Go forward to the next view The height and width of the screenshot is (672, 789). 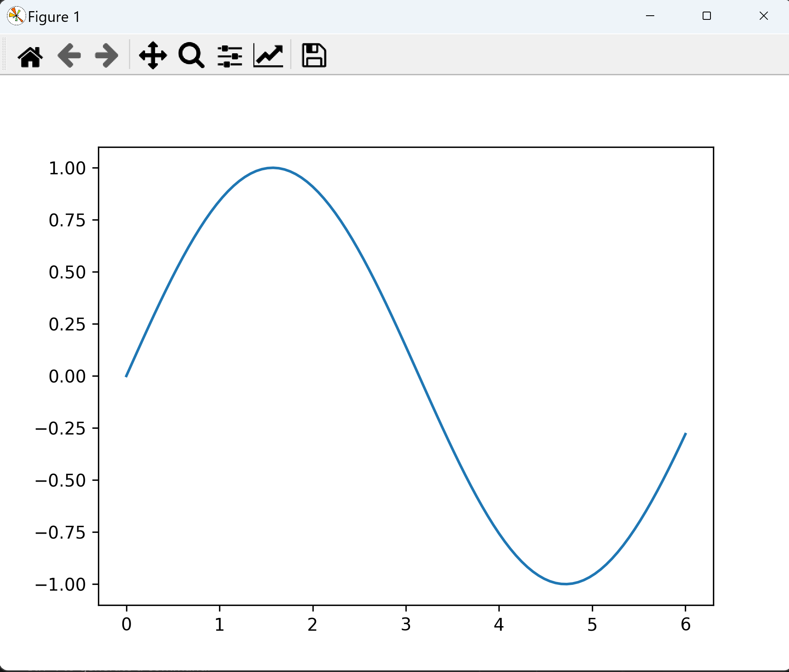click(106, 56)
